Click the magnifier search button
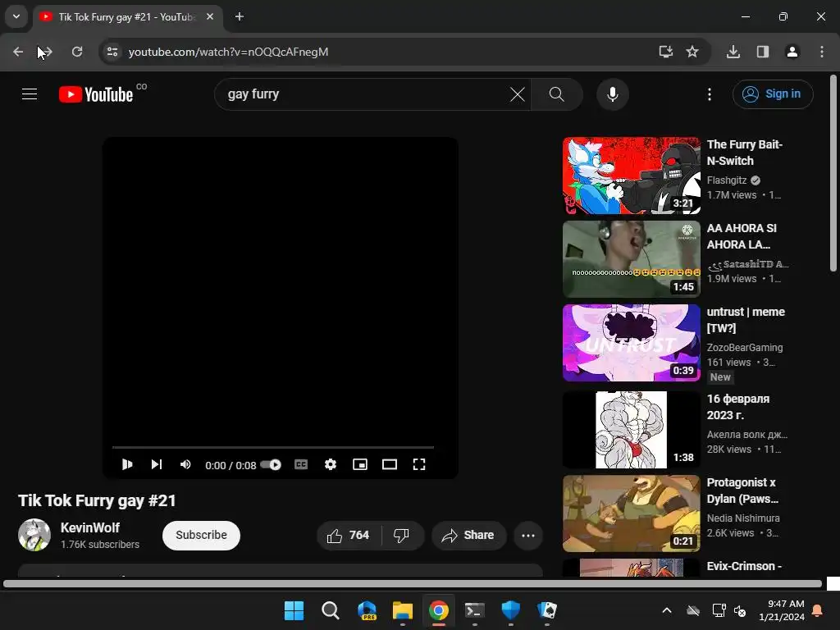Image resolution: width=840 pixels, height=630 pixels. click(x=557, y=94)
